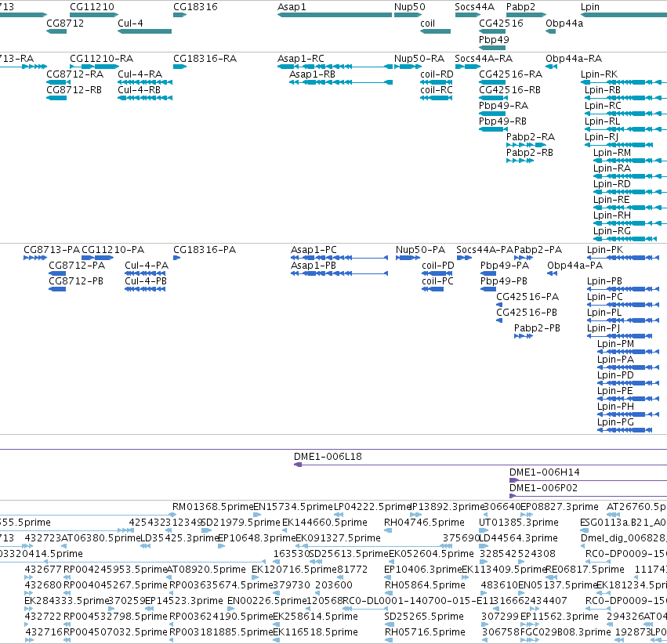The image size is (667, 644).
Task: Select the RH05716.5prime EST feature
Action: pos(390,640)
